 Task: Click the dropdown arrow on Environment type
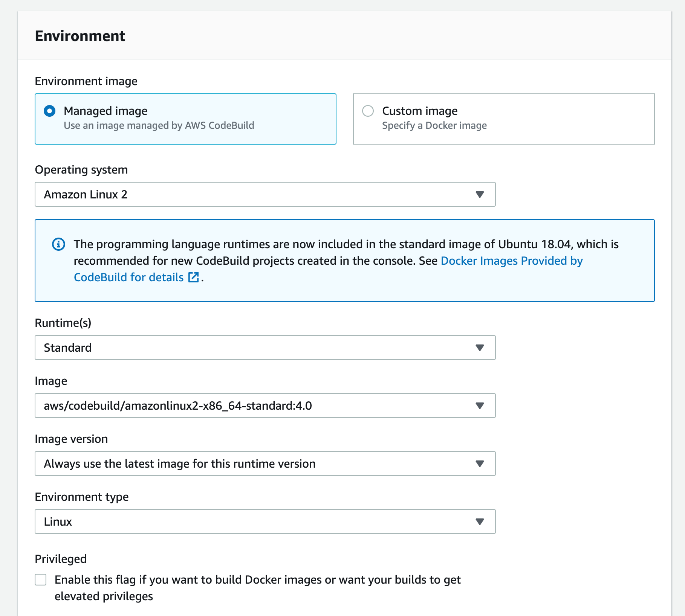pyautogui.click(x=479, y=521)
